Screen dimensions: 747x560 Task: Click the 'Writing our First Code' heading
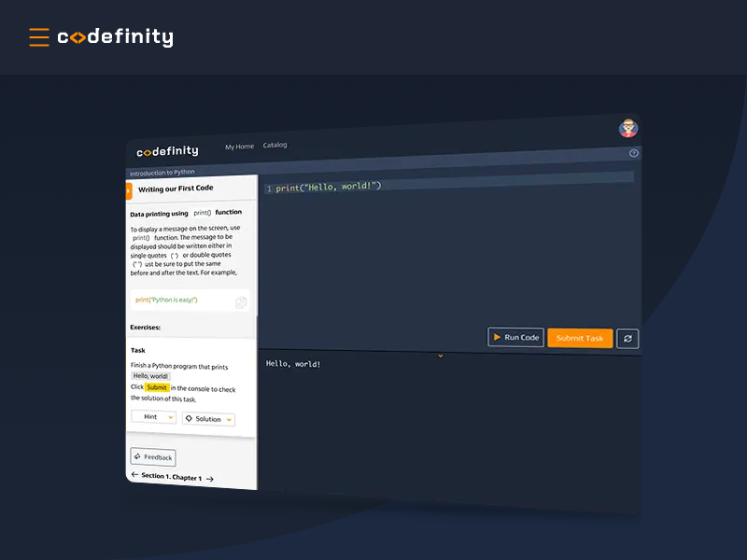[x=176, y=189]
